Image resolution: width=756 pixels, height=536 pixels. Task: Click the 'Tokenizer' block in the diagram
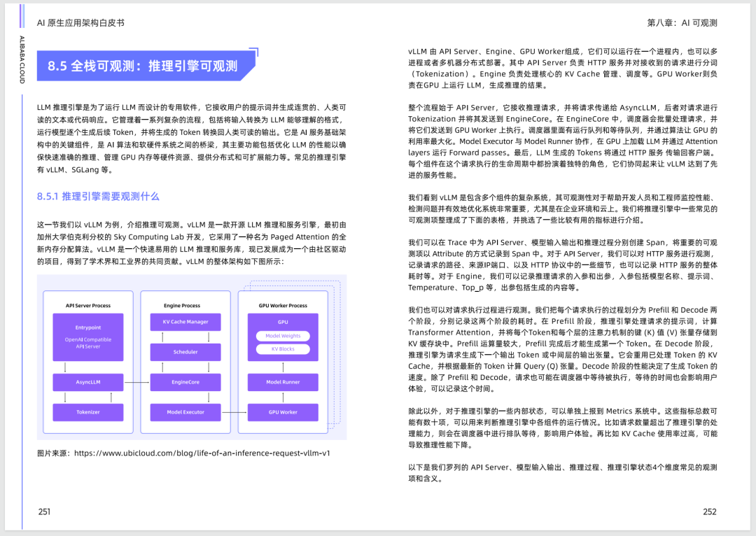tap(87, 412)
